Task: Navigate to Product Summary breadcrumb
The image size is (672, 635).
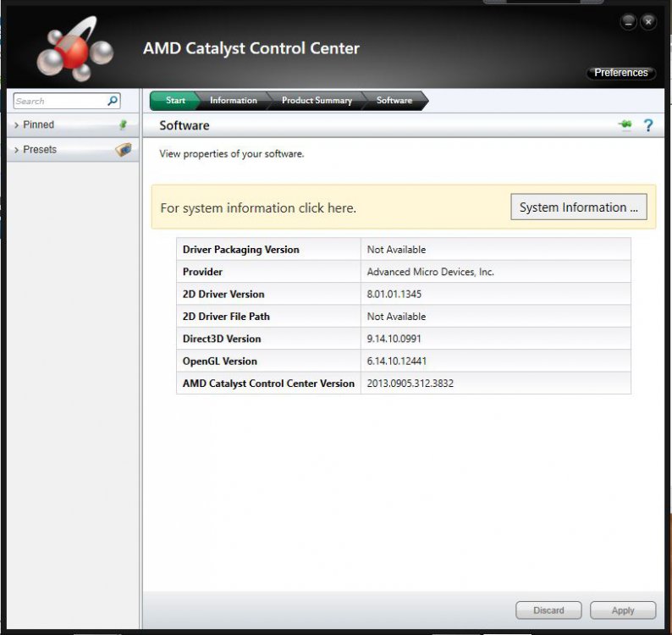Action: (x=317, y=101)
